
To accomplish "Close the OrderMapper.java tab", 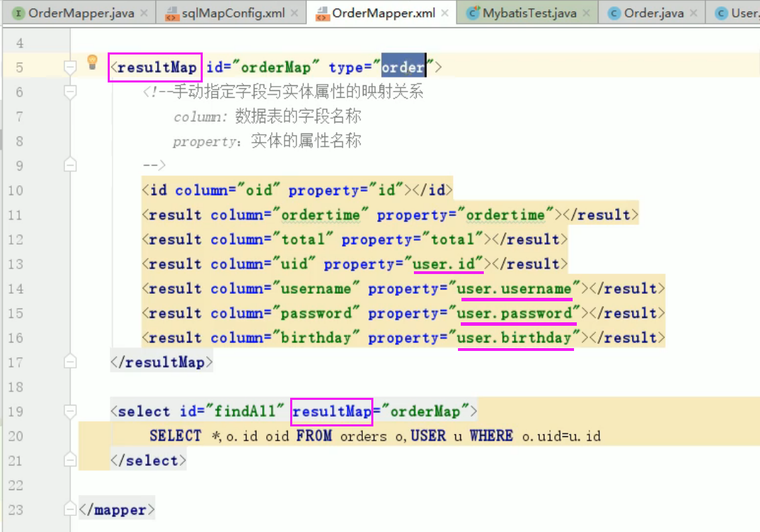I will click(144, 13).
